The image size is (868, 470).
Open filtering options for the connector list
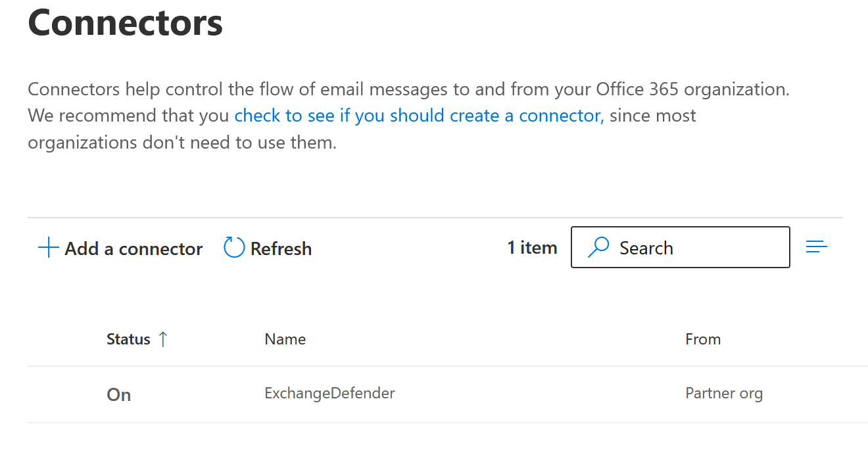[816, 247]
